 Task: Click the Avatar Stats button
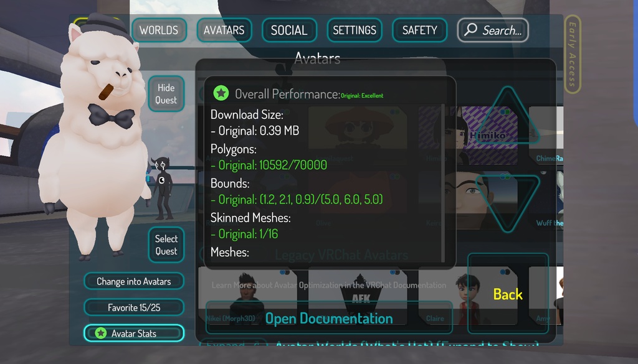(134, 333)
